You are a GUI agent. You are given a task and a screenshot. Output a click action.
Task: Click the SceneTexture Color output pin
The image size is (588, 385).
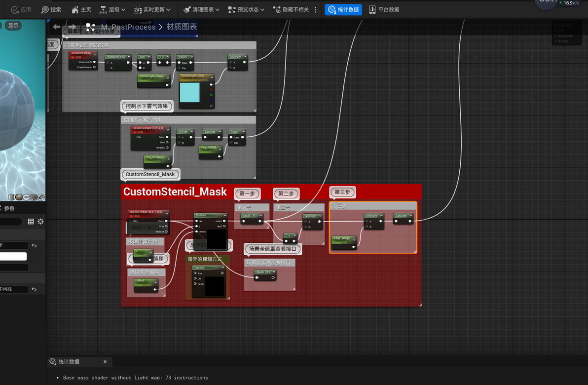pos(167,221)
